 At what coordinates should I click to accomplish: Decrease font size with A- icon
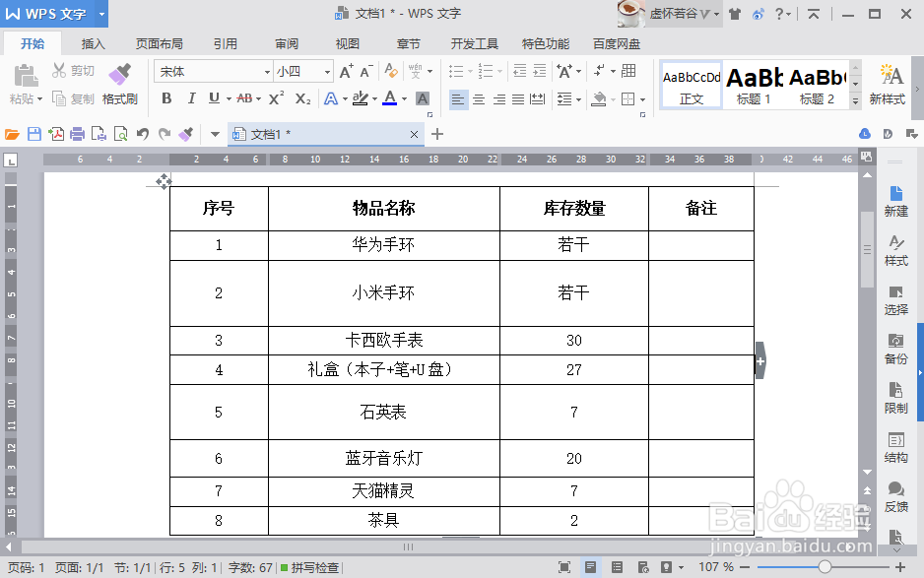[366, 71]
